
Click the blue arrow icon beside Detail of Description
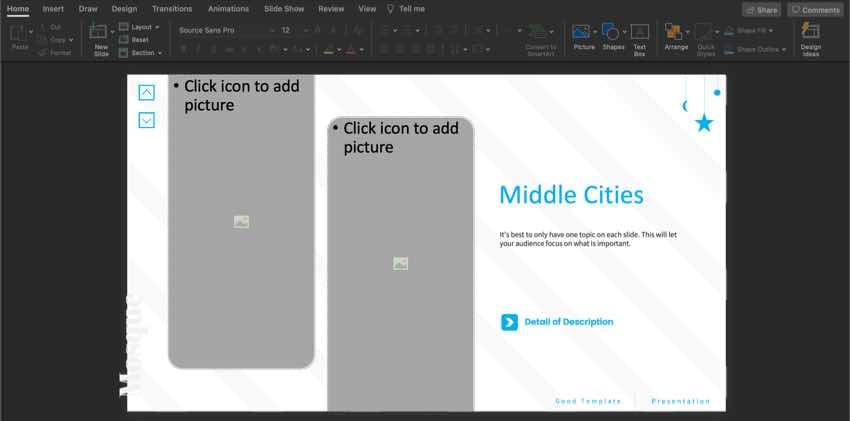coord(509,322)
